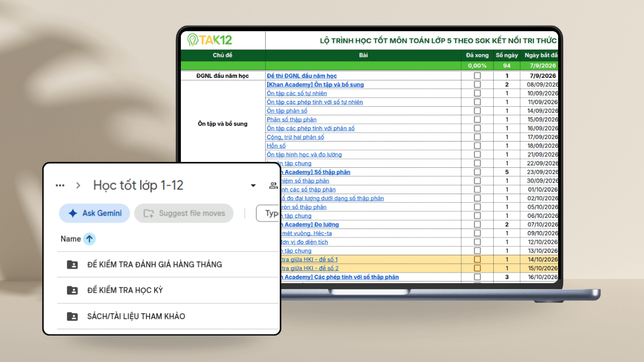Tick the checkbox for Ôn tập các số tự nhiên
This screenshot has height=362, width=644.
pos(477,93)
